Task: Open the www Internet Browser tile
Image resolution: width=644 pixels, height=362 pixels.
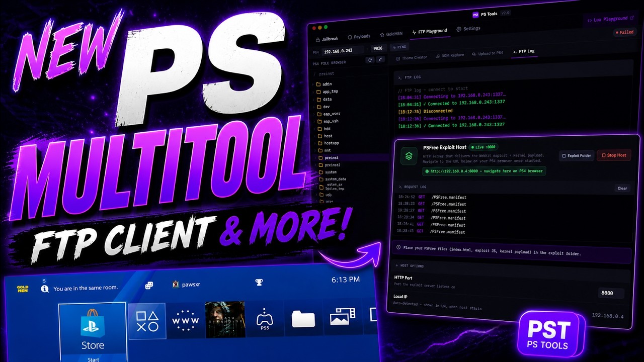Action: coord(185,320)
